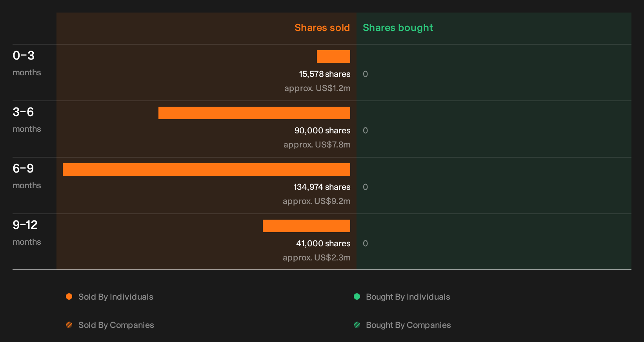Click the 'Shares sold' column header

tap(322, 28)
